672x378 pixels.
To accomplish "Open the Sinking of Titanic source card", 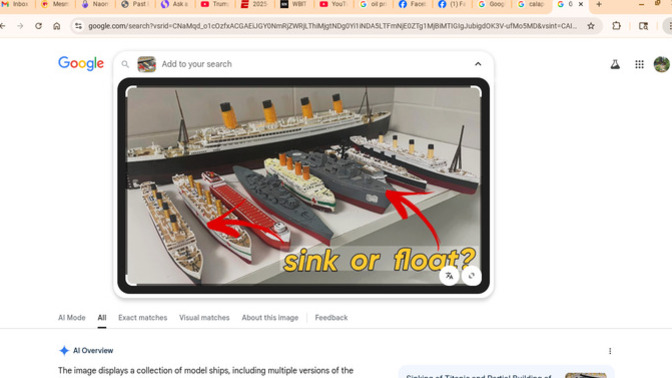I will (x=506, y=372).
